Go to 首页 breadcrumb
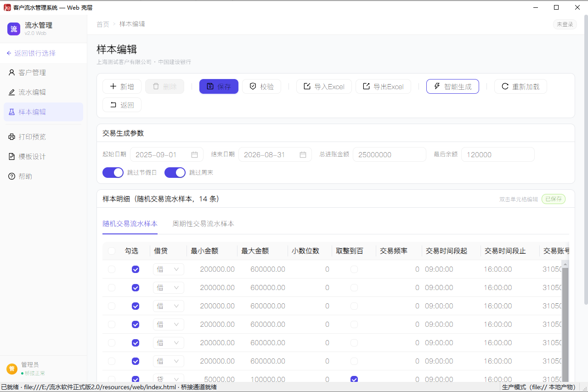 pyautogui.click(x=103, y=24)
